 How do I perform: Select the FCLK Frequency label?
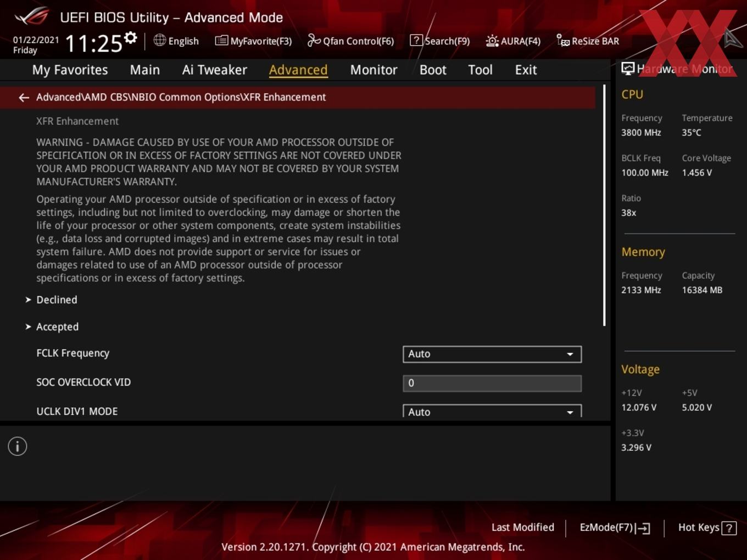click(x=73, y=353)
